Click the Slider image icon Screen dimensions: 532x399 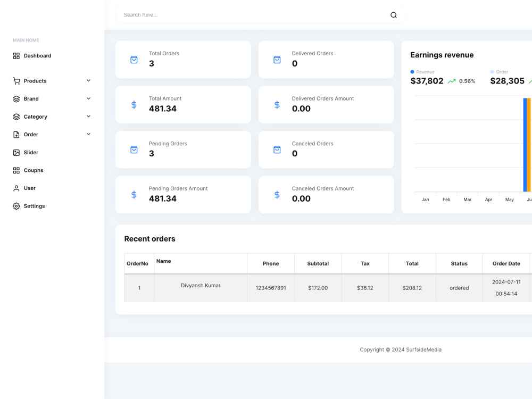click(x=16, y=152)
